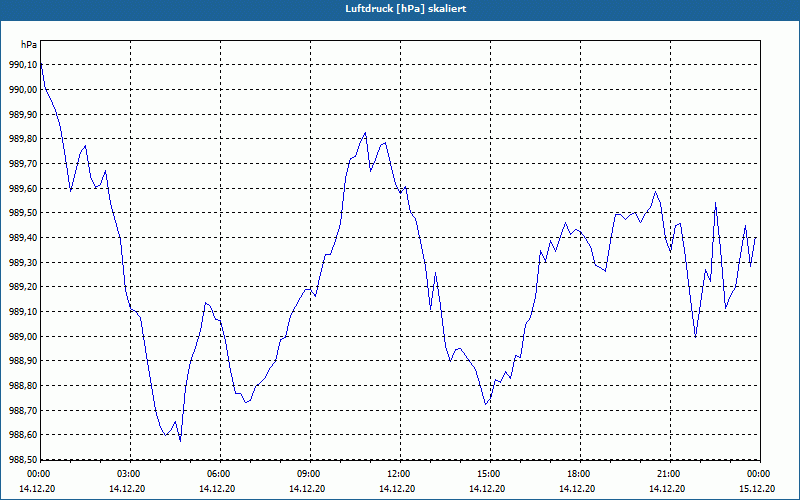Click the 15:00 time axis label

point(489,474)
